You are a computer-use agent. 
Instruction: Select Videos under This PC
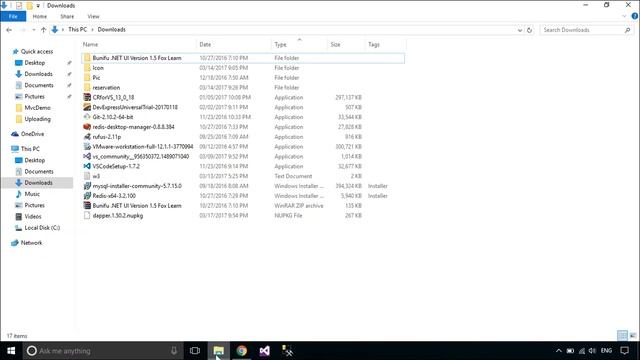33,217
